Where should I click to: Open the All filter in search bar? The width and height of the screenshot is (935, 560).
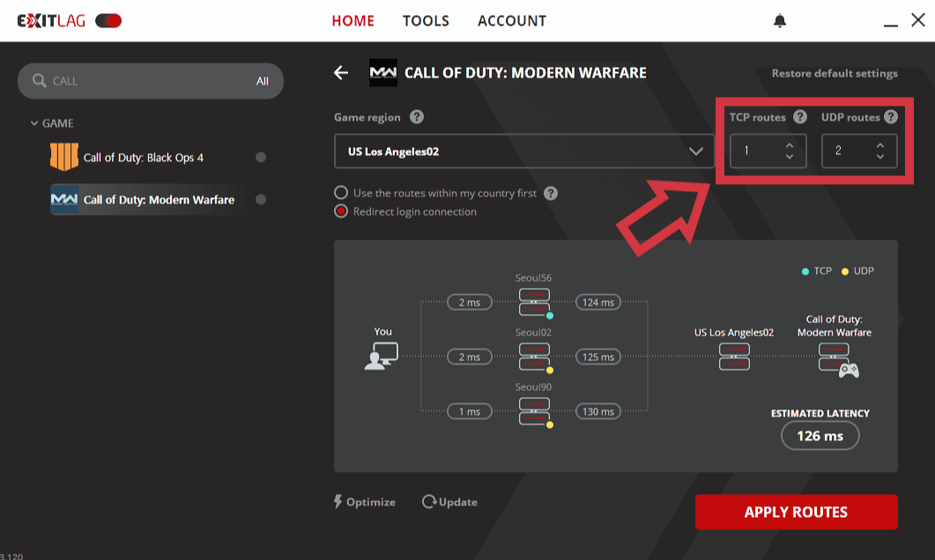(263, 81)
